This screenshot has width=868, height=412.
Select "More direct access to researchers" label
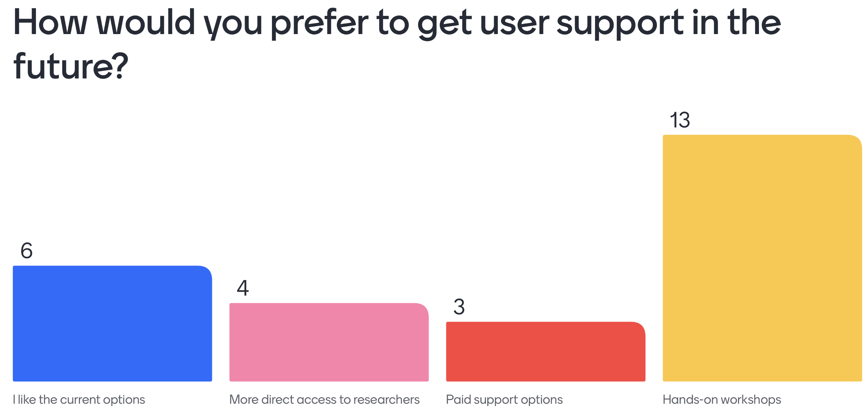point(324,399)
